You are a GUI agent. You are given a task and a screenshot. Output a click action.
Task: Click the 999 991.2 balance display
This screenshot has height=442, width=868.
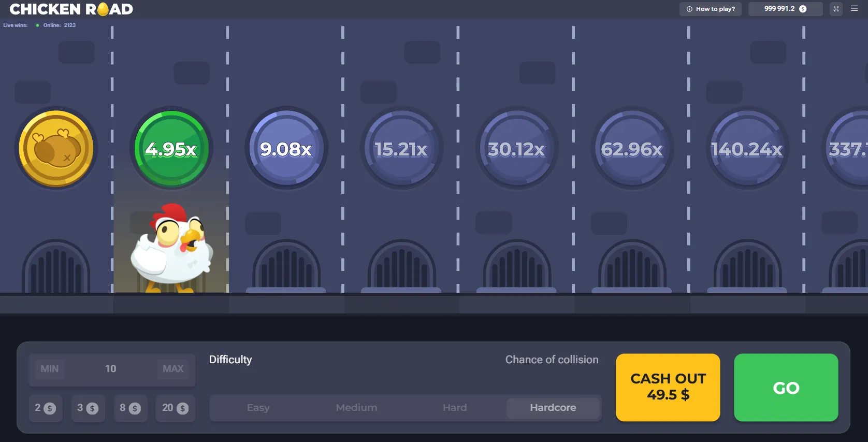(x=785, y=9)
